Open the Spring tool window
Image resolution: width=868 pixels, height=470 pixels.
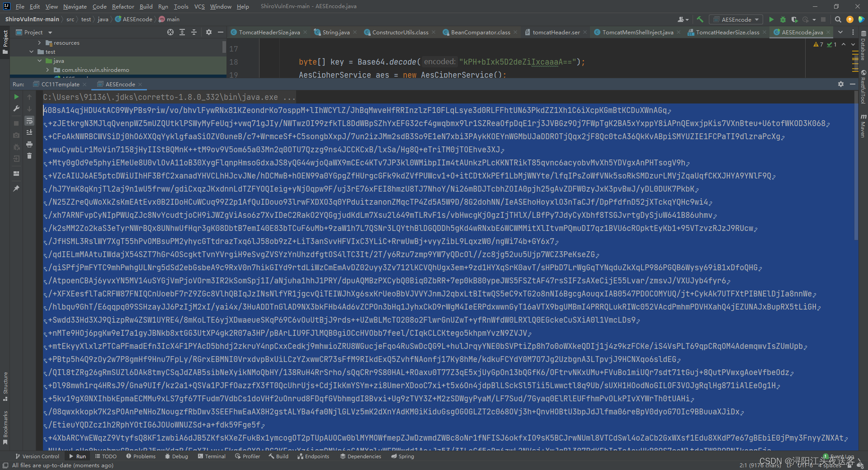pos(402,456)
